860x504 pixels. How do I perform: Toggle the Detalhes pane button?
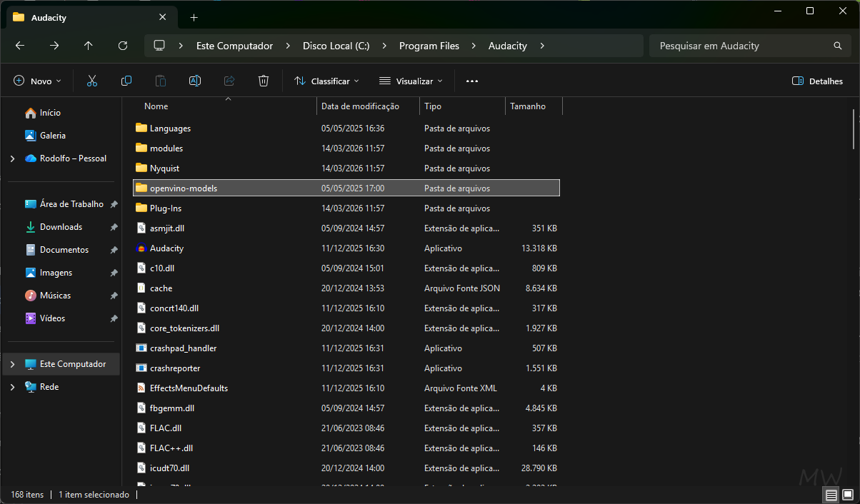click(818, 81)
